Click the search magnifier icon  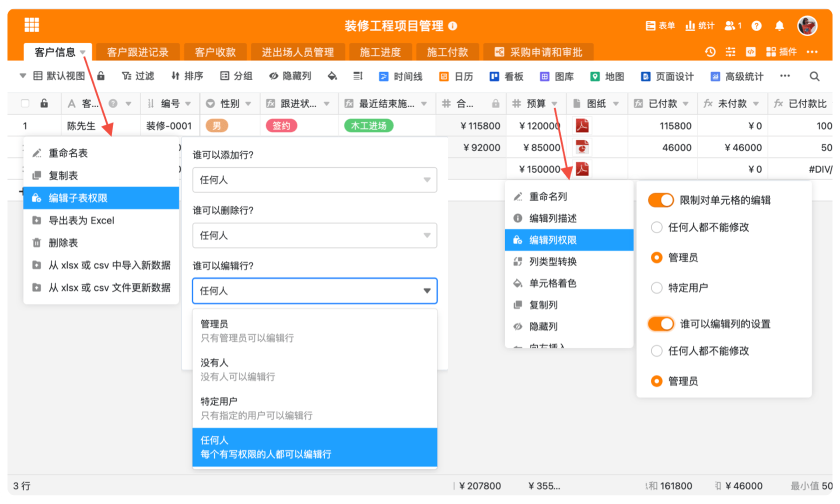coord(814,76)
